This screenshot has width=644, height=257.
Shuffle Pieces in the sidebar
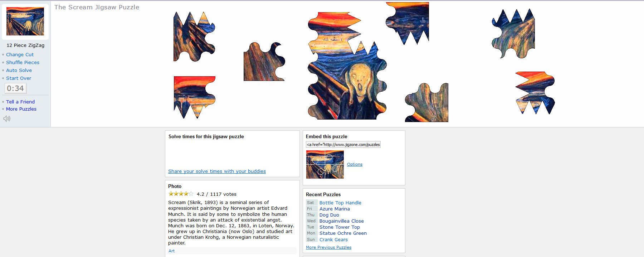point(23,63)
